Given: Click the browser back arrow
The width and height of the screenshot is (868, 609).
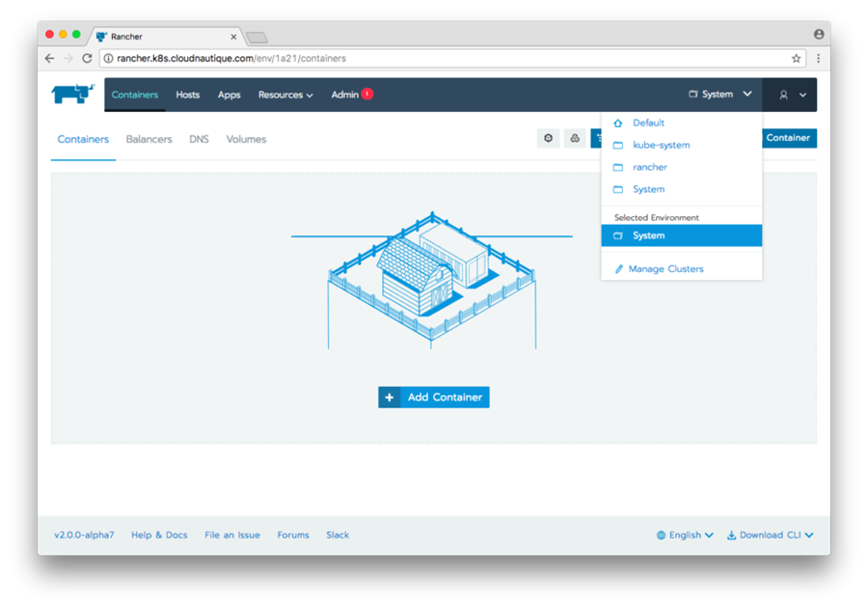Looking at the screenshot, I should [x=50, y=58].
